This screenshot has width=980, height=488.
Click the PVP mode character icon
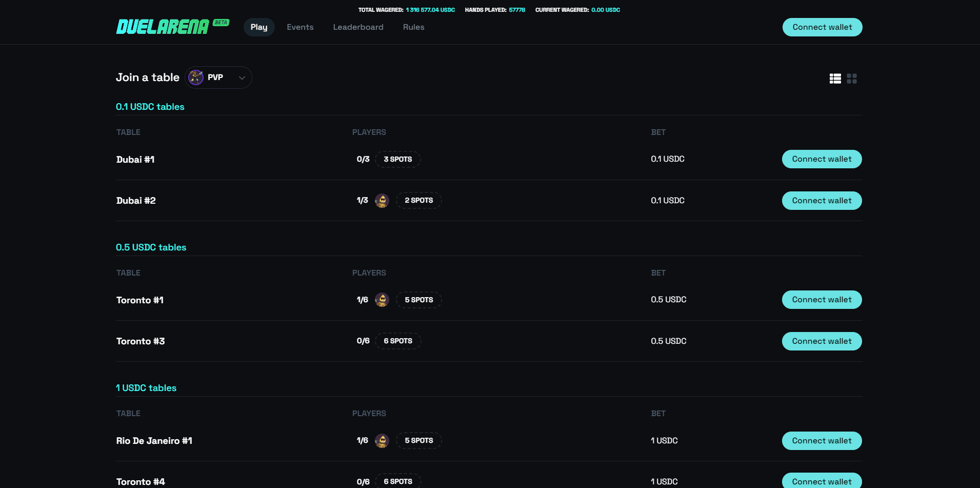pos(196,77)
